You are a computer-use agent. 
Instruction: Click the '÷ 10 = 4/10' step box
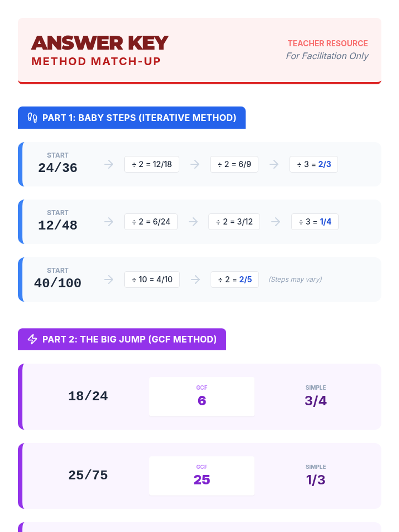(x=152, y=279)
